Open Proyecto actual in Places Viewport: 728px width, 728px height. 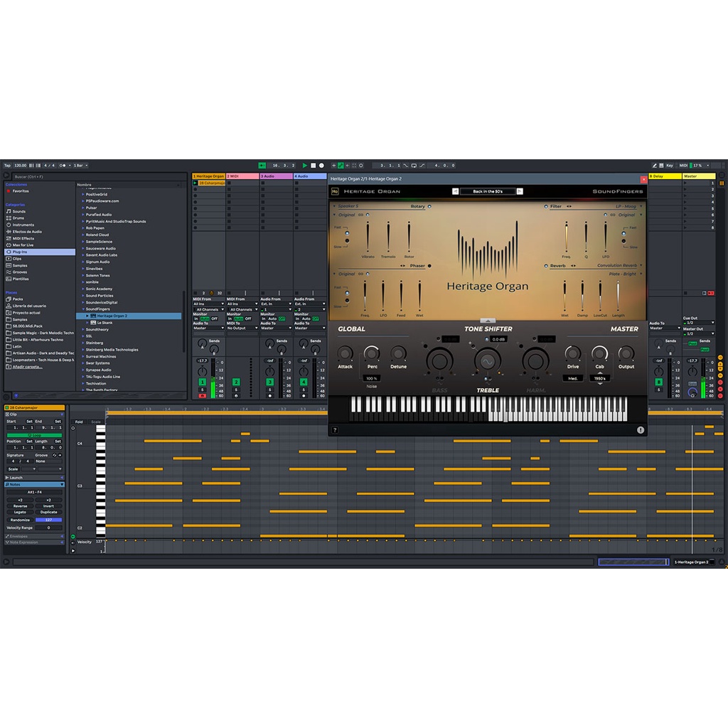26,313
